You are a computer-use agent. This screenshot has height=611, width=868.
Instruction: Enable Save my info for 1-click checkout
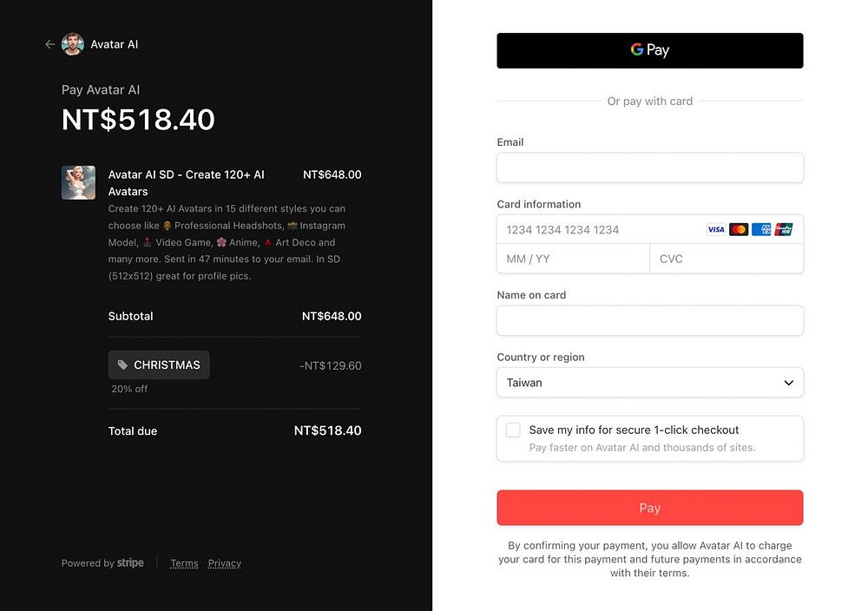tap(513, 430)
